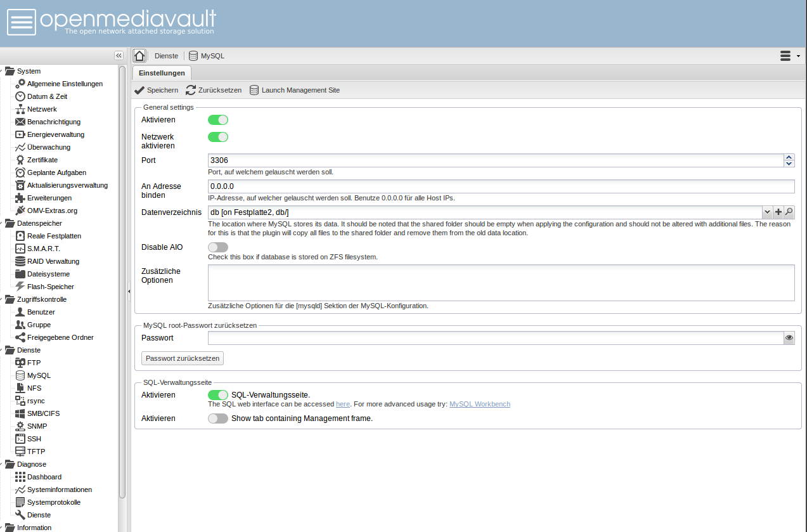Click Dienste in the breadcrumb
The image size is (807, 532).
coord(166,56)
